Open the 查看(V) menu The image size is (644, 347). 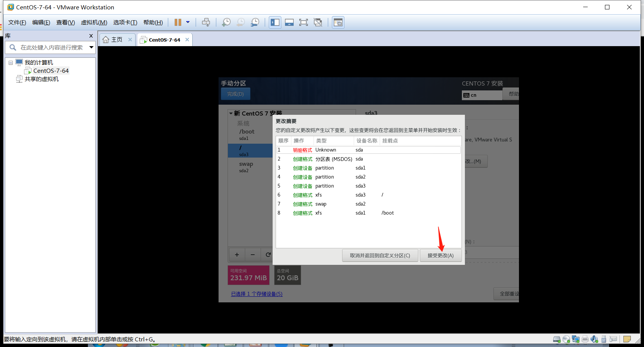[66, 23]
